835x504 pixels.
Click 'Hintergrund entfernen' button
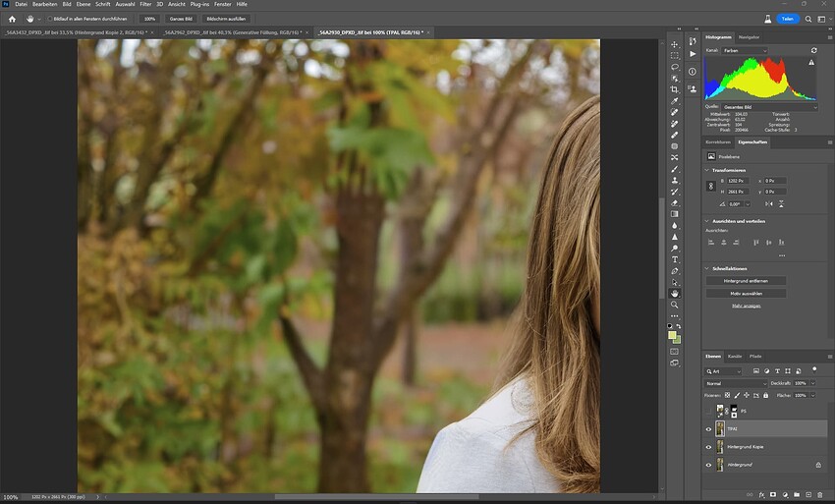click(x=746, y=280)
